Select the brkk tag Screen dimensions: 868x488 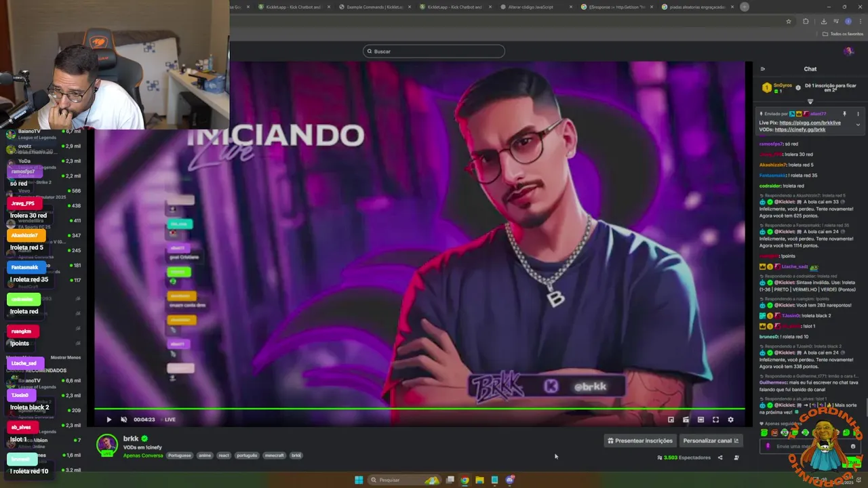coord(296,455)
